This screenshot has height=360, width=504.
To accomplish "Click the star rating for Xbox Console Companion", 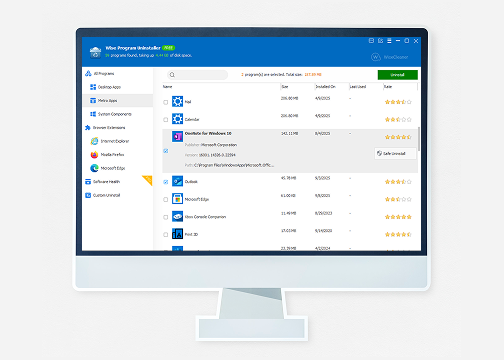I will coord(398,217).
